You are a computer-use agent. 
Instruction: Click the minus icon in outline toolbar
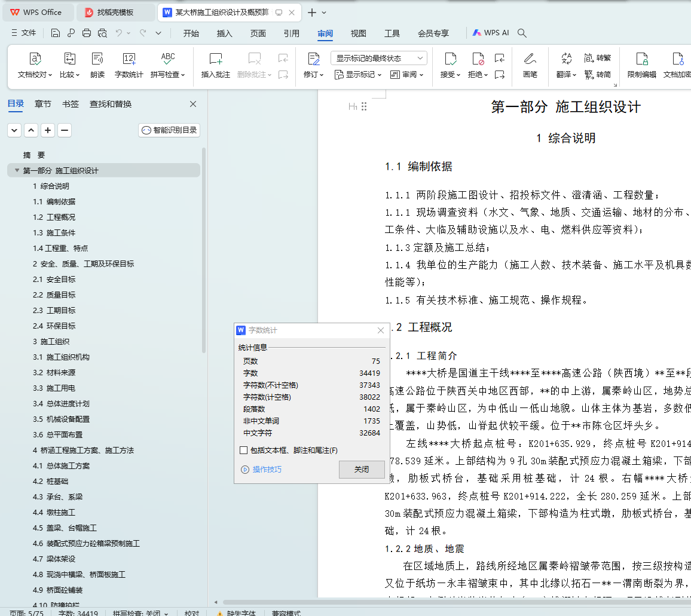tap(65, 130)
